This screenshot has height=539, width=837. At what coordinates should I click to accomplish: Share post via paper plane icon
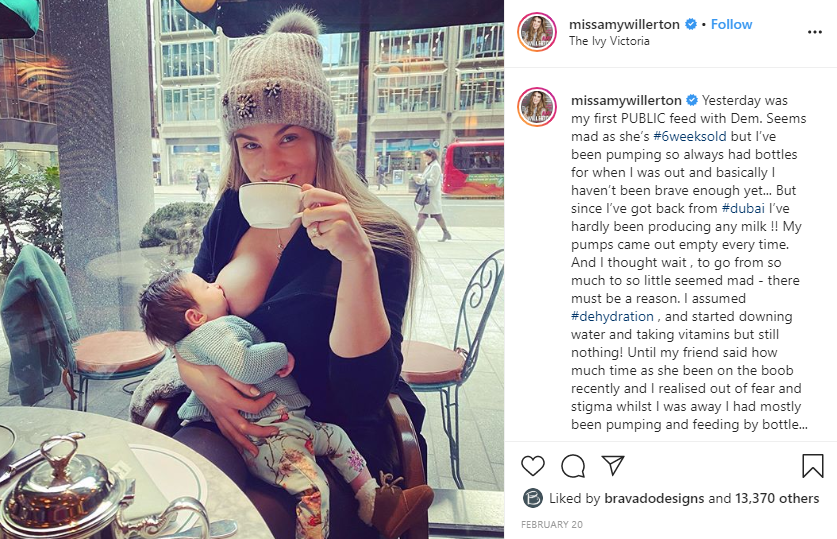pos(613,465)
